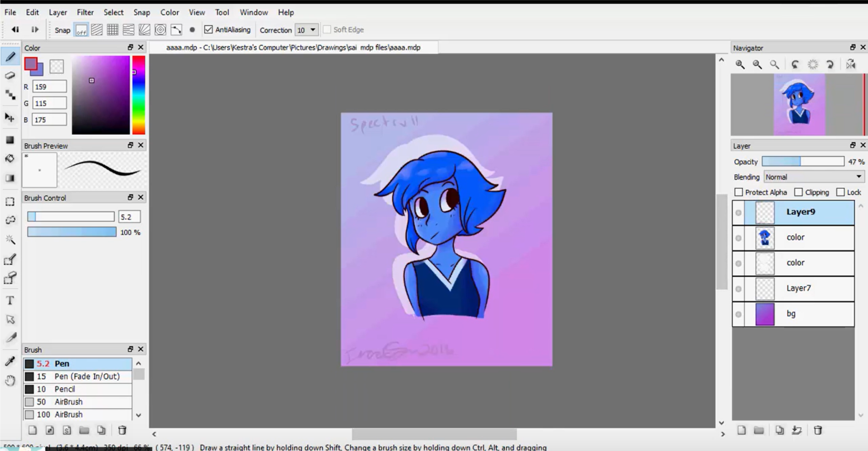Hide the Layer7 layer

(738, 289)
